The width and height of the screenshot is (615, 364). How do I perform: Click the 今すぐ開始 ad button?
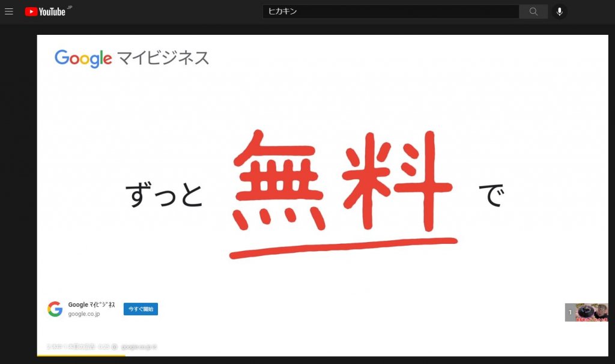tap(141, 309)
